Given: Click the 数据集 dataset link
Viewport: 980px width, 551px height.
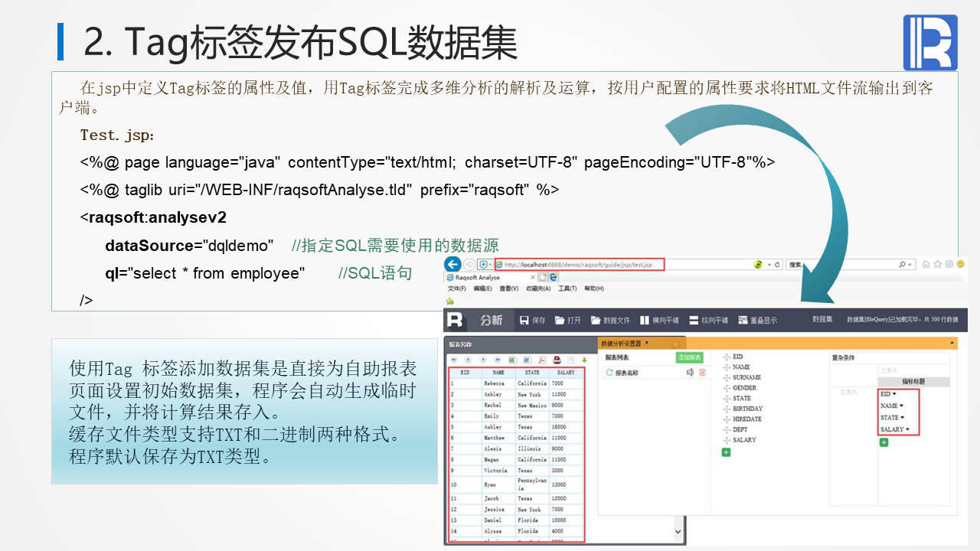Looking at the screenshot, I should [822, 320].
